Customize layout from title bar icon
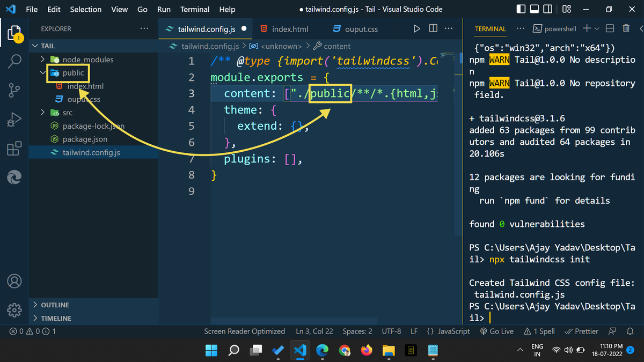The height and width of the screenshot is (362, 644). pyautogui.click(x=567, y=9)
